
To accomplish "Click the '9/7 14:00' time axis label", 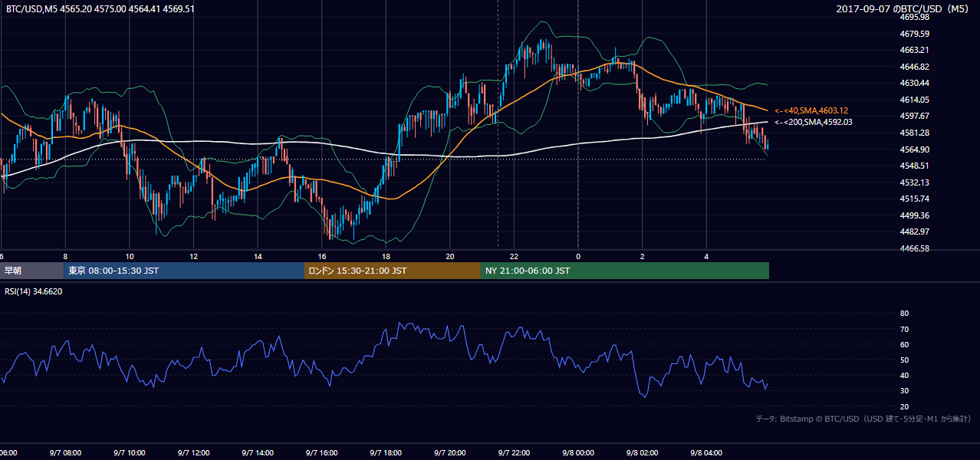I will point(258,453).
